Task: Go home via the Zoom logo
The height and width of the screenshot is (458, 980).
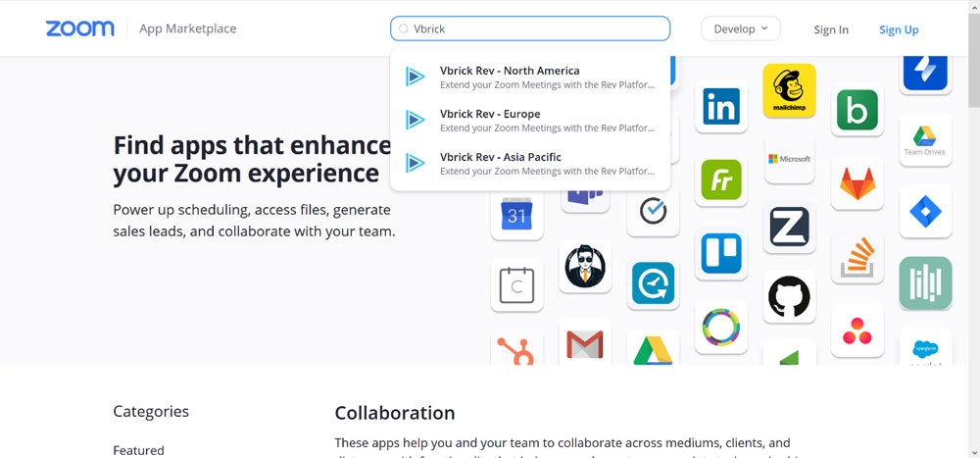Action: pyautogui.click(x=80, y=28)
